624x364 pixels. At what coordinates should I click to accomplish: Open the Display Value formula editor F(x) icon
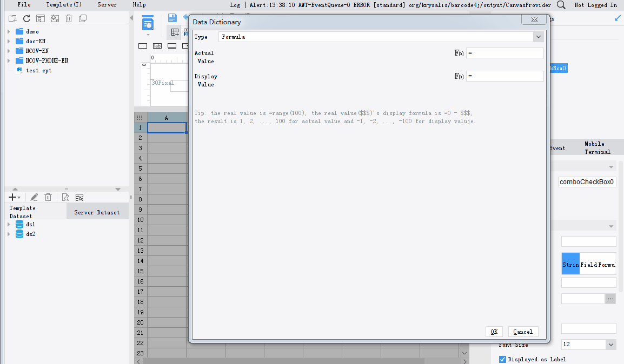click(458, 76)
